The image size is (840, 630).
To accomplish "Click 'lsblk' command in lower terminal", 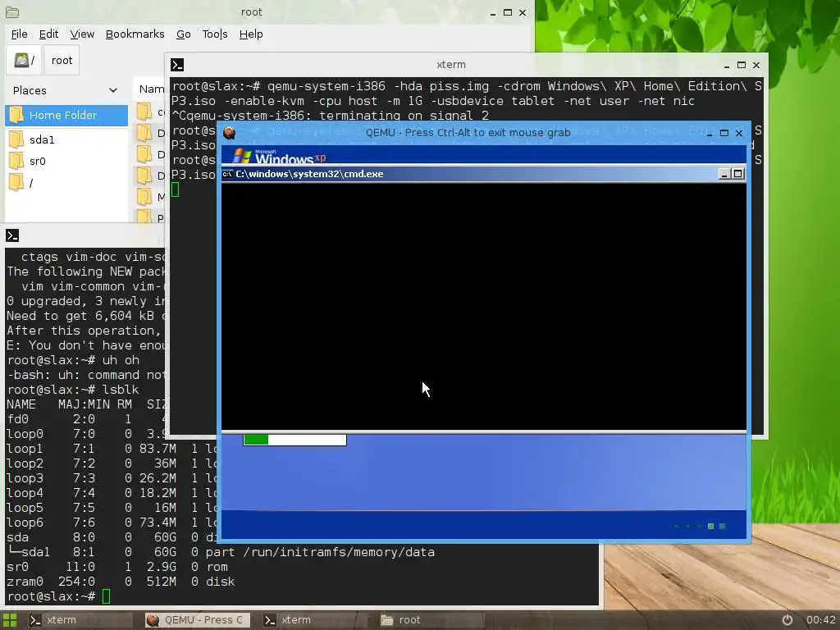I will click(121, 390).
